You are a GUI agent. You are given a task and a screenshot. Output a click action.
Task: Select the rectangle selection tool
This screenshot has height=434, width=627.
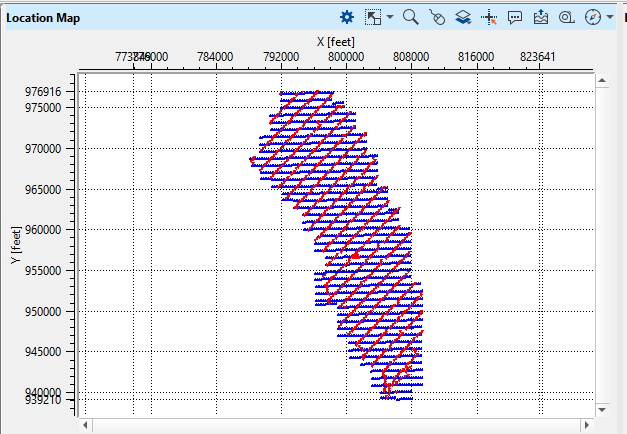(x=373, y=17)
